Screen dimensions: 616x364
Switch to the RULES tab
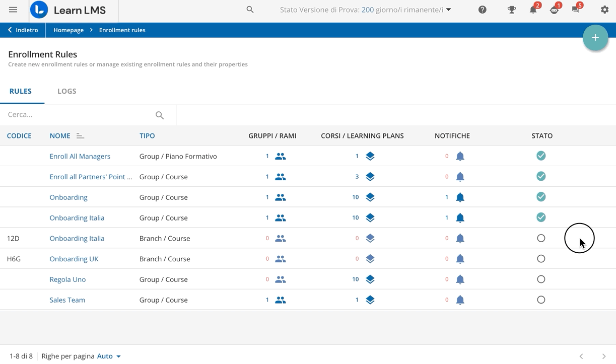coord(21,91)
